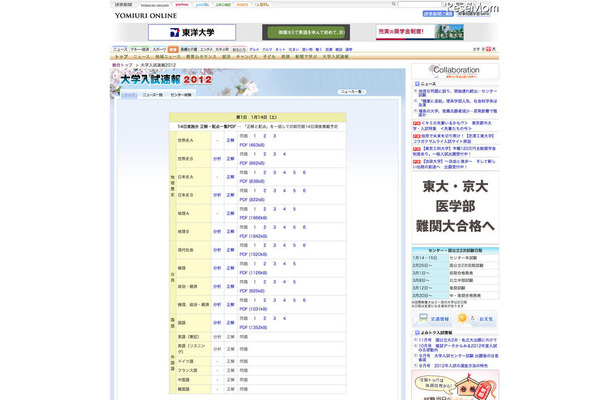Switch to the センター試験 tab
The height and width of the screenshot is (400, 610).
pyautogui.click(x=181, y=95)
